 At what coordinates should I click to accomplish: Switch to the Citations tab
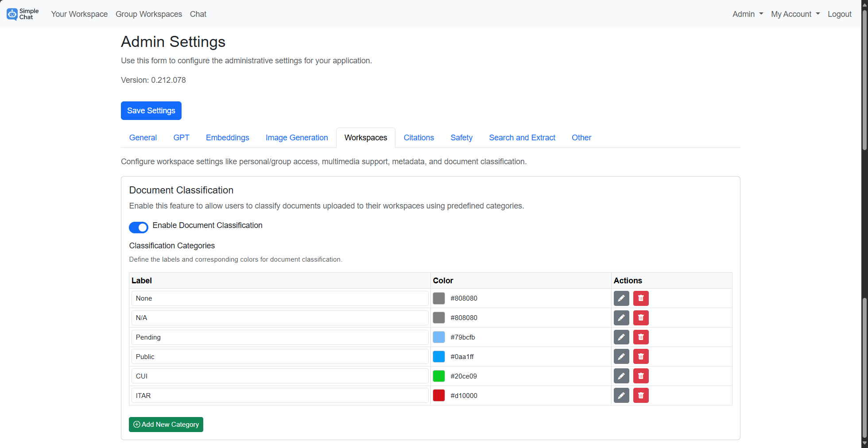[x=418, y=138]
